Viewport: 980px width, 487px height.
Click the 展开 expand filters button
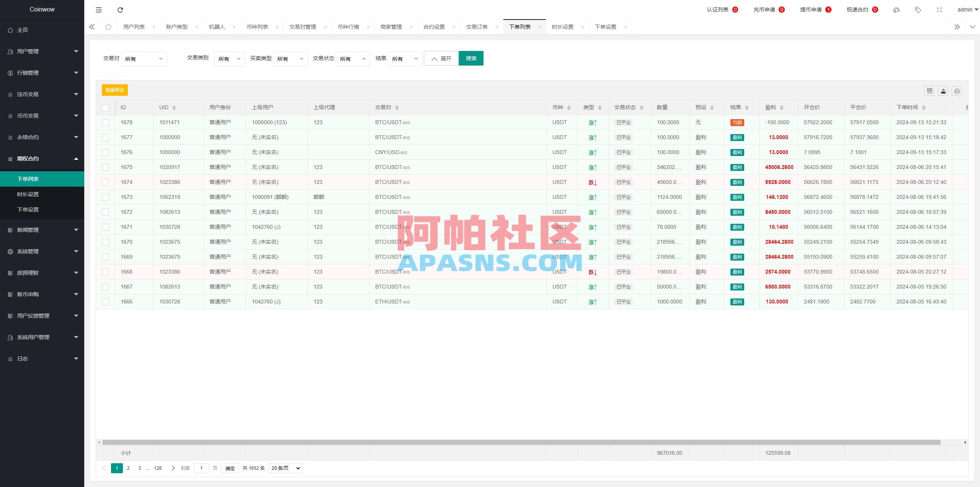(441, 58)
